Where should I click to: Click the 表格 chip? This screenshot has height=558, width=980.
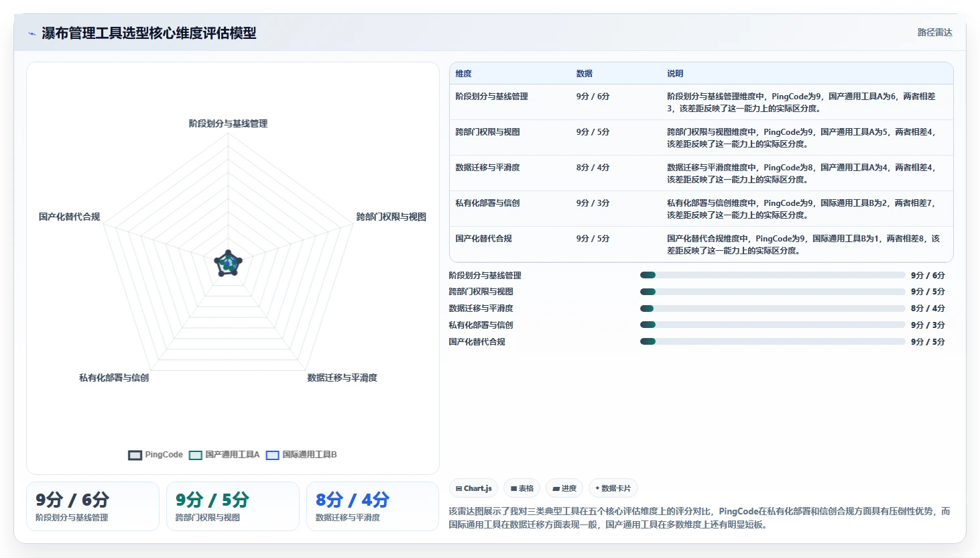(522, 488)
